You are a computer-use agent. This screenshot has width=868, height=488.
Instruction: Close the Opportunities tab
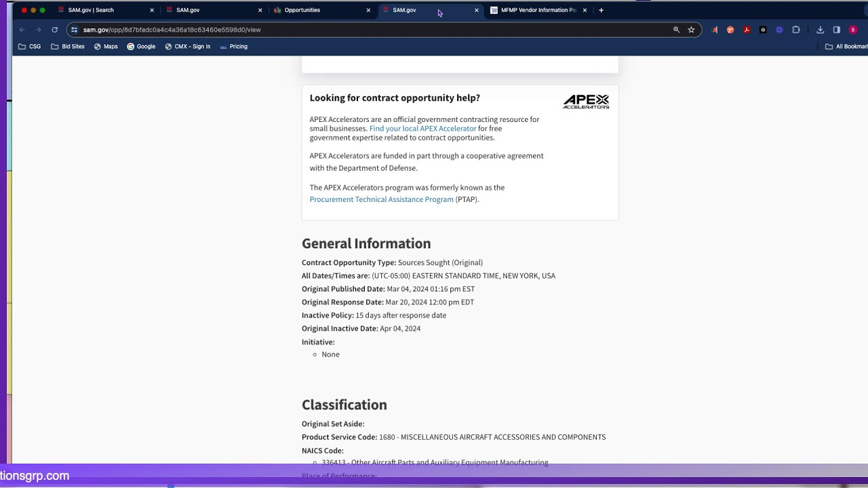click(368, 10)
